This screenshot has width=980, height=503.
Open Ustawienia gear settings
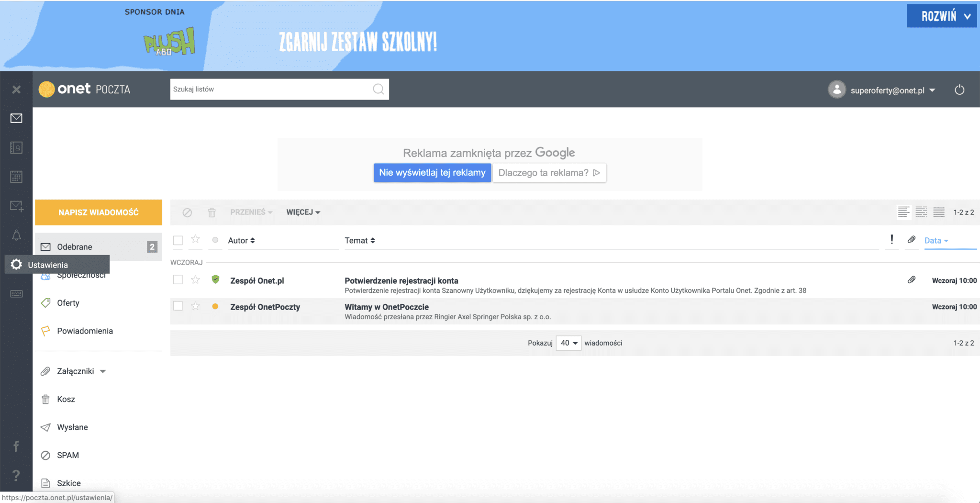16,265
